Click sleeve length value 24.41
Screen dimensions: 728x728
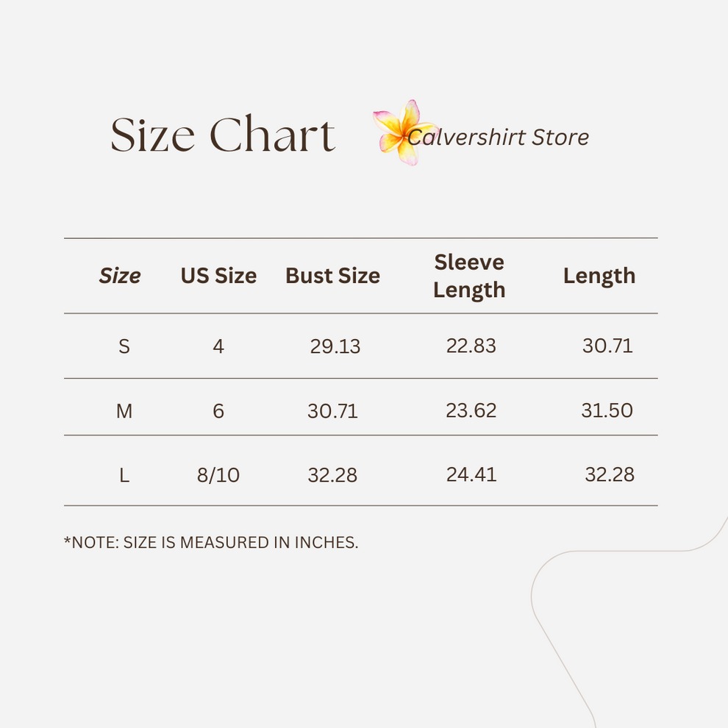[x=471, y=474]
